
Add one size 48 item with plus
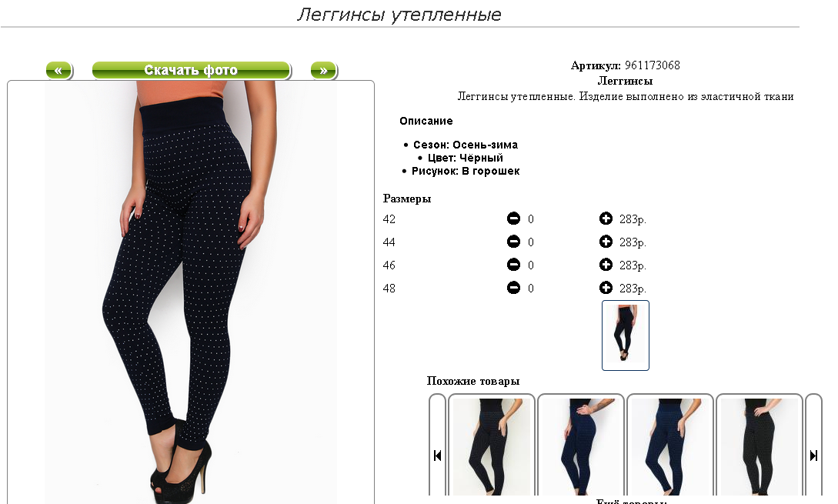[606, 288]
